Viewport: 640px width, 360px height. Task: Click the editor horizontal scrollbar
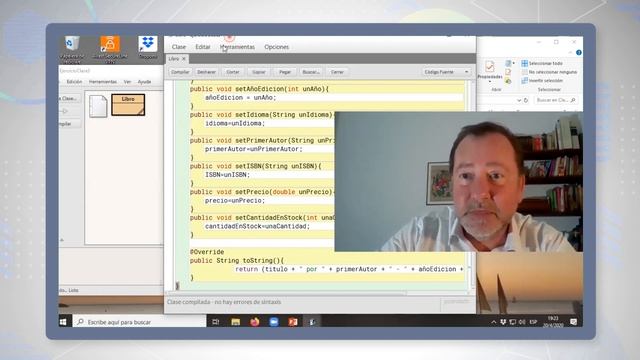[286, 293]
